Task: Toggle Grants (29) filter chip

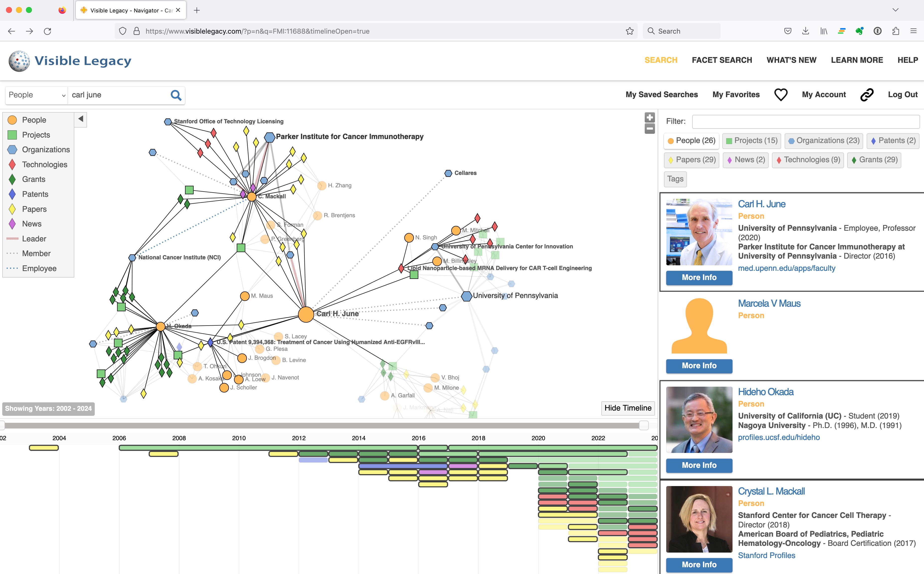Action: (874, 160)
